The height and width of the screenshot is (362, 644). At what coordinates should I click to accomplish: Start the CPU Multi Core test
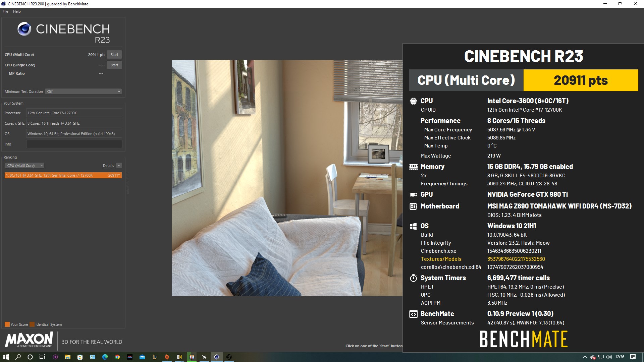point(114,55)
